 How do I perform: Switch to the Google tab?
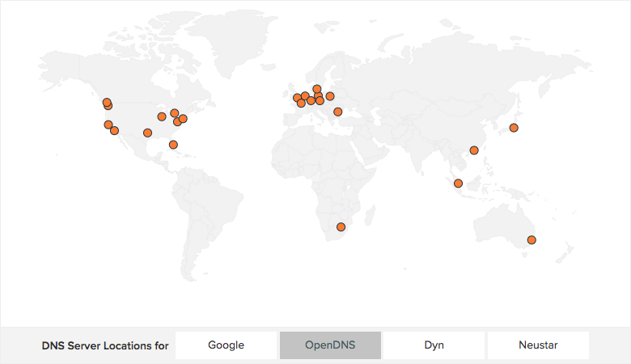point(226,345)
